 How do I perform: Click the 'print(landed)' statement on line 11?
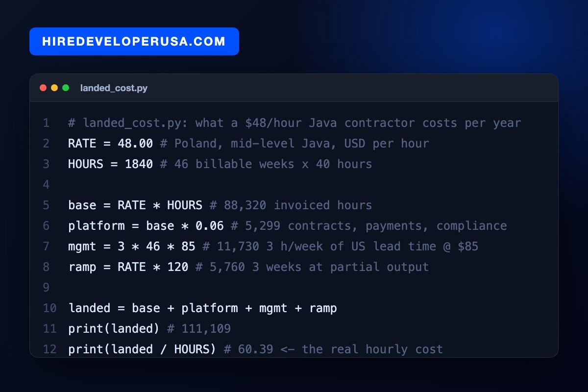(114, 328)
